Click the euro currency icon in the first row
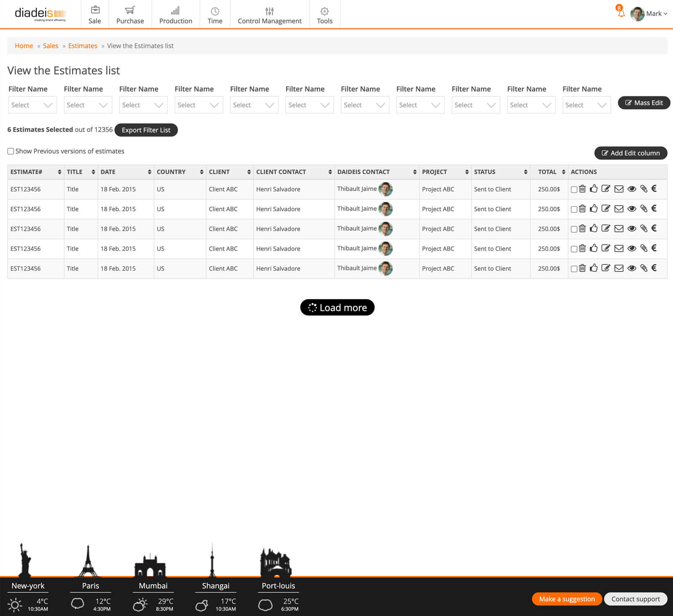 coord(654,189)
